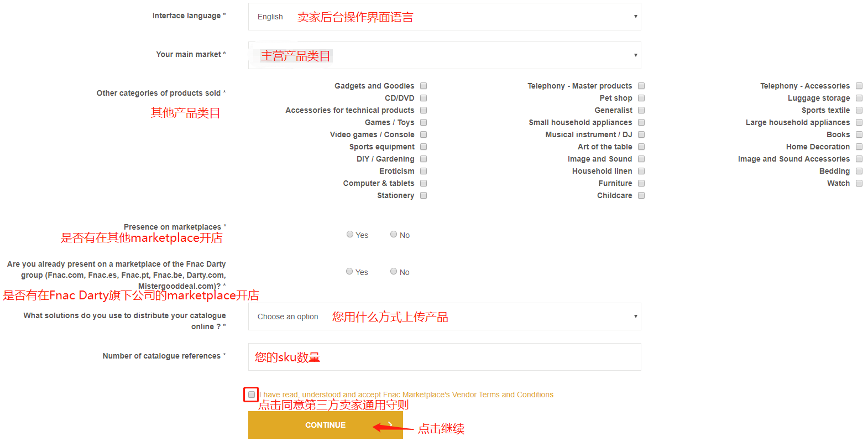The width and height of the screenshot is (868, 441).
Task: Select Yes for Fnac Darty marketplace presence
Action: click(x=349, y=272)
